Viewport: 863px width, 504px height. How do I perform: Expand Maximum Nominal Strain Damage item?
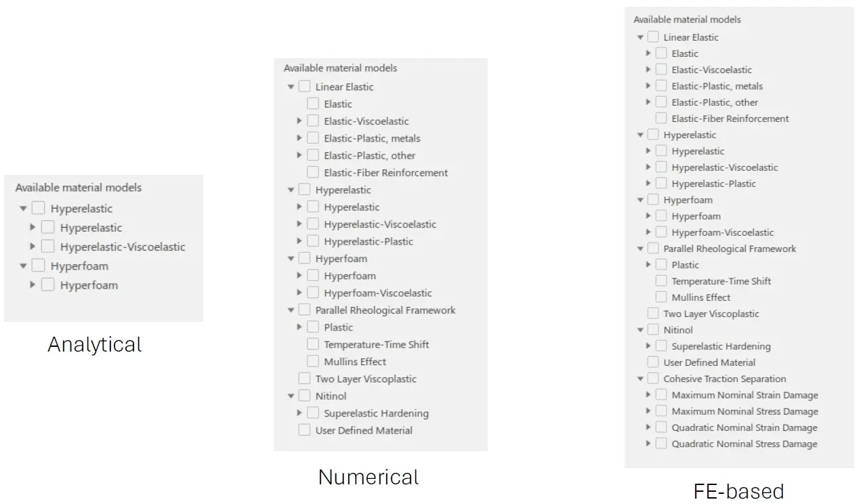pyautogui.click(x=648, y=395)
